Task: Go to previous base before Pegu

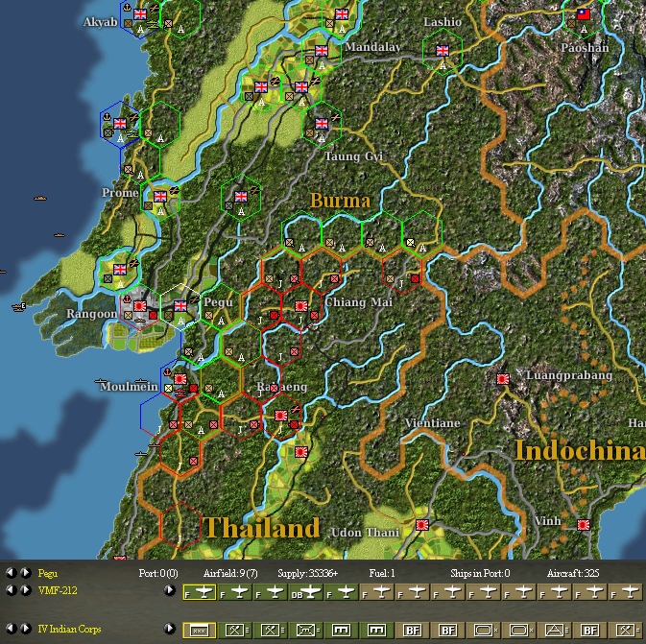Action: pos(12,573)
